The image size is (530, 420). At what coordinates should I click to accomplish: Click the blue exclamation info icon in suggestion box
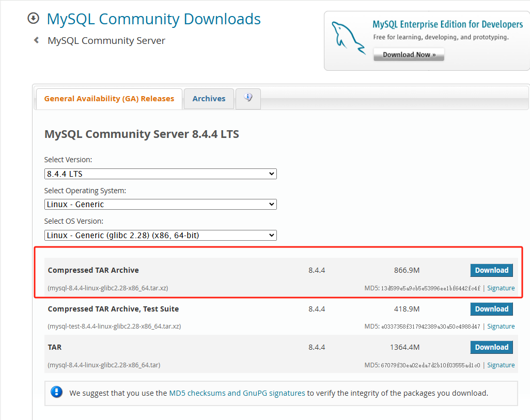(x=56, y=392)
